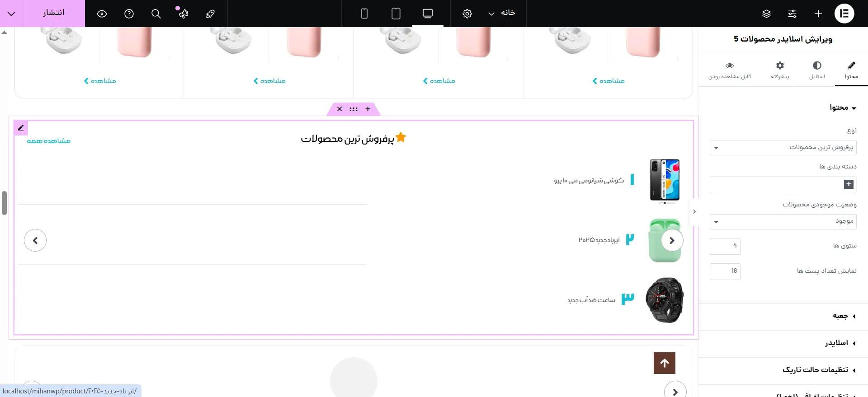868x397 pixels.
Task: Click the What's New megaphone icon
Action: click(x=183, y=14)
